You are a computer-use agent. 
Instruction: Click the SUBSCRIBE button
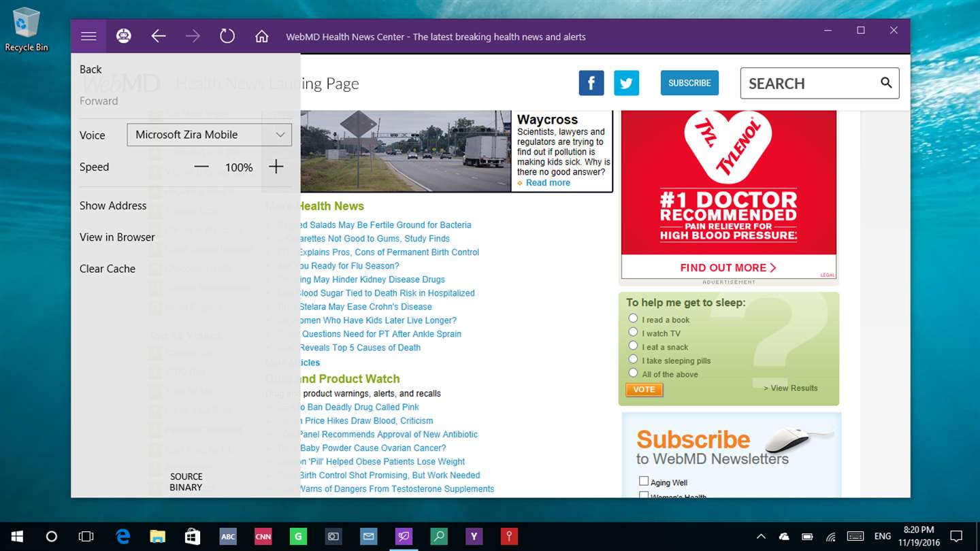click(689, 83)
